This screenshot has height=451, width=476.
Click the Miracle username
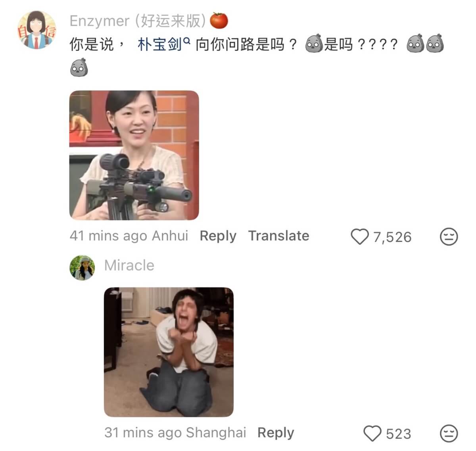pyautogui.click(x=129, y=265)
